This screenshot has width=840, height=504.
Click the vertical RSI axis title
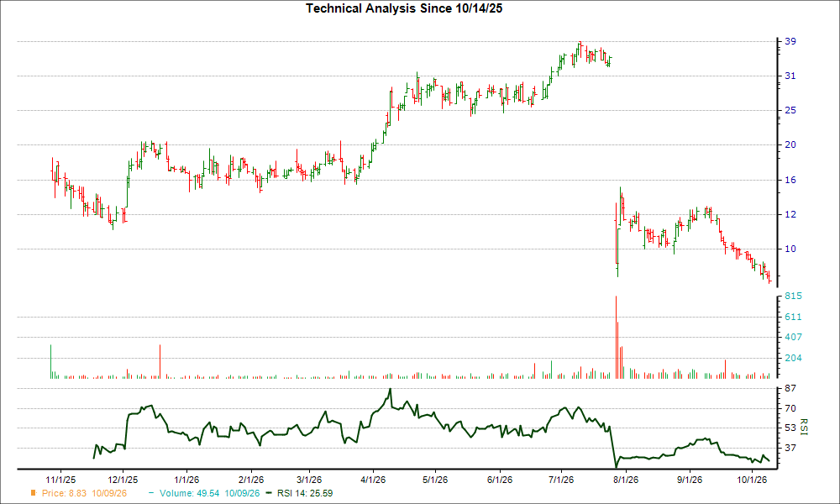tap(804, 427)
